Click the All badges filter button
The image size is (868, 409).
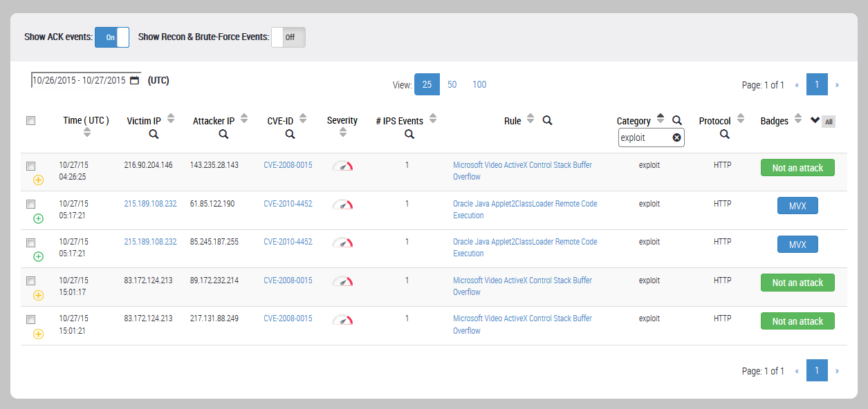click(829, 122)
